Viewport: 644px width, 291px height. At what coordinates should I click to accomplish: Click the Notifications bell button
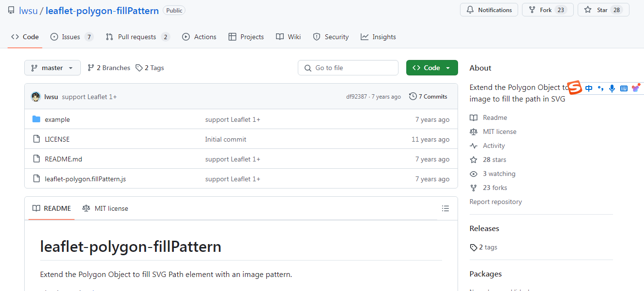489,10
